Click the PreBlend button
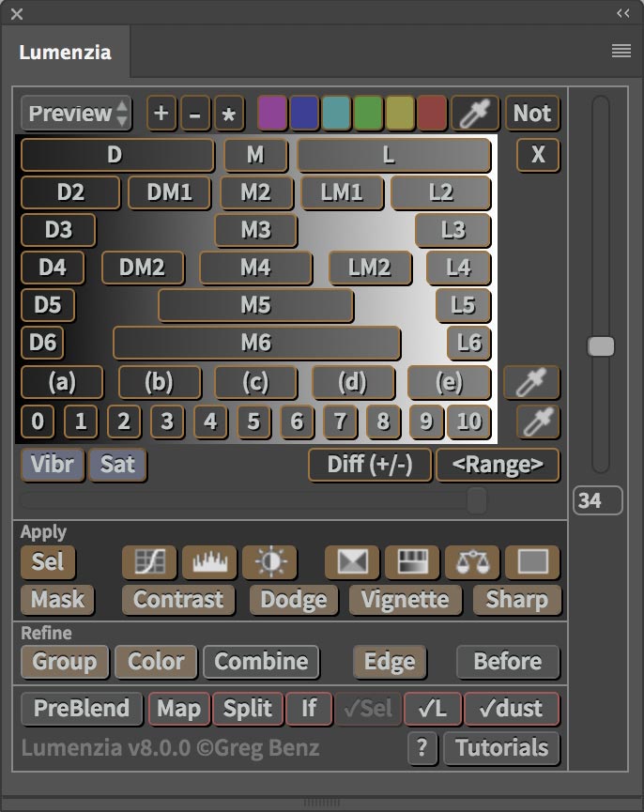Image resolution: width=644 pixels, height=812 pixels. tap(82, 709)
